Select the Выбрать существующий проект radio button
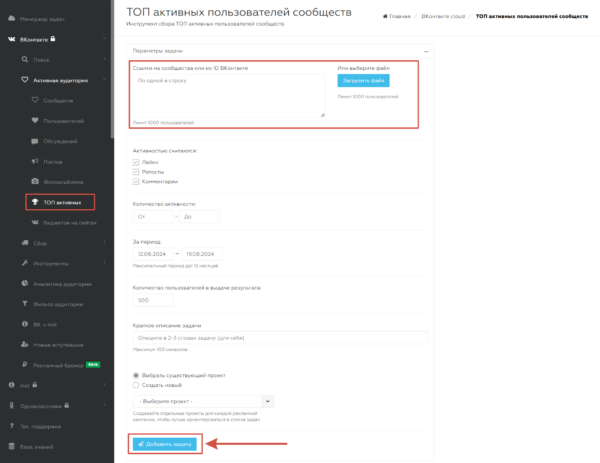 [135, 375]
